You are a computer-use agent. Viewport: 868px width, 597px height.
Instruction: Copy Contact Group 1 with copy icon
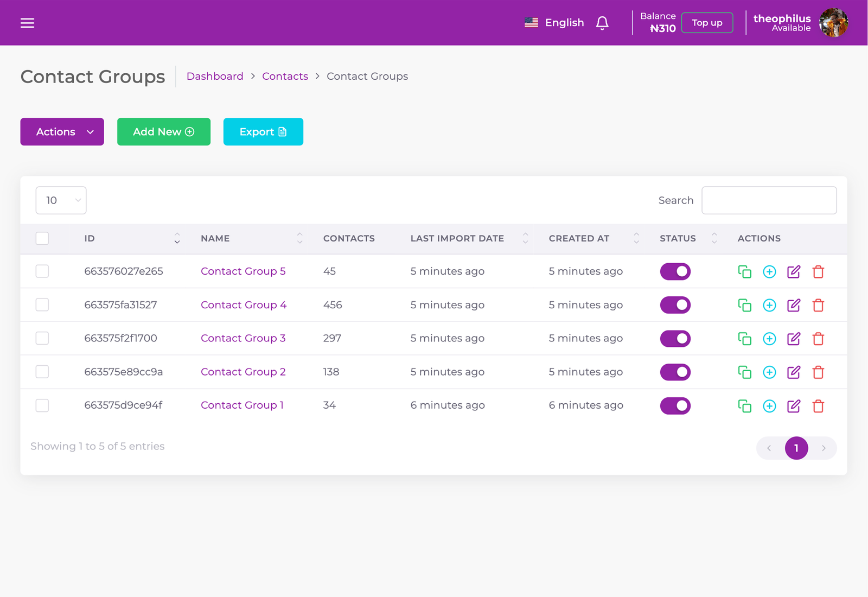[x=745, y=405]
